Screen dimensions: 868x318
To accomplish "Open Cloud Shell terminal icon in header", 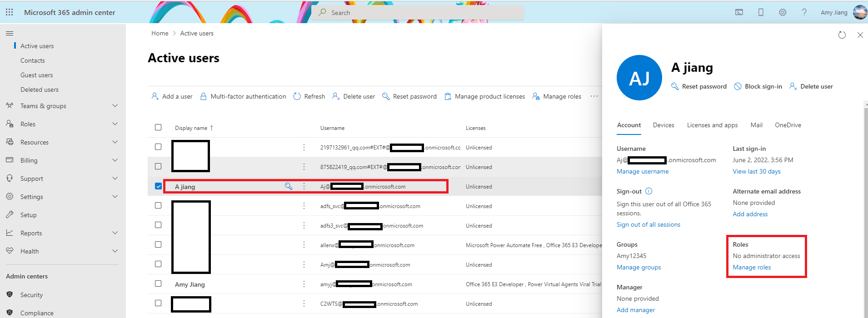I will tap(739, 12).
